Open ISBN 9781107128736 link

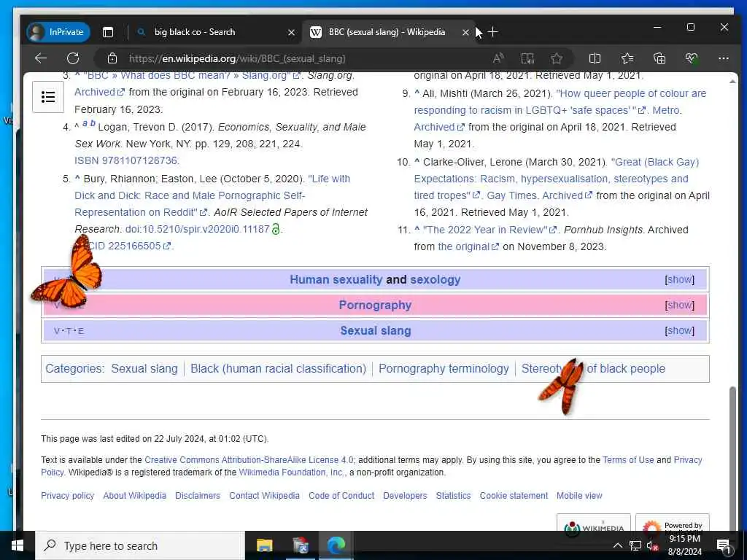coord(126,161)
